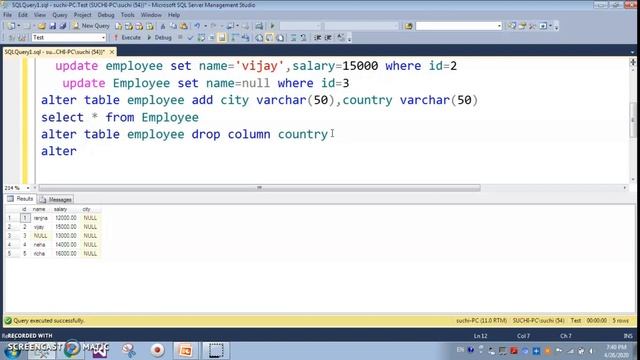Open the Tools menu
This screenshot has height=360, width=640.
coord(127,15)
